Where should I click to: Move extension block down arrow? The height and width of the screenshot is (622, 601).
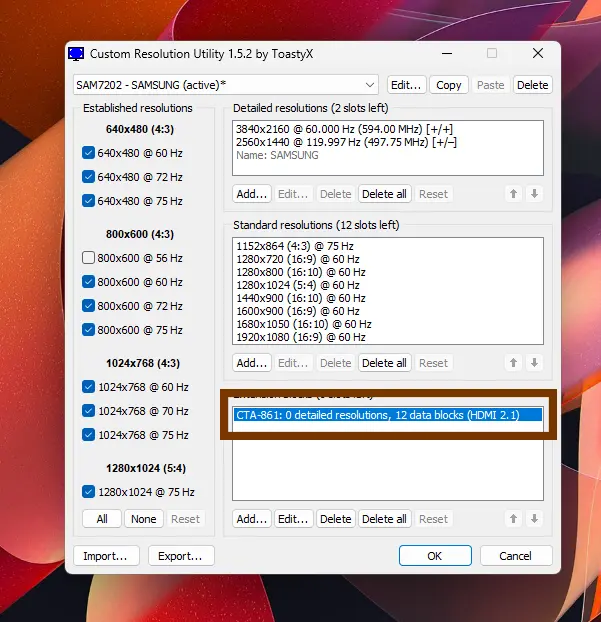534,519
